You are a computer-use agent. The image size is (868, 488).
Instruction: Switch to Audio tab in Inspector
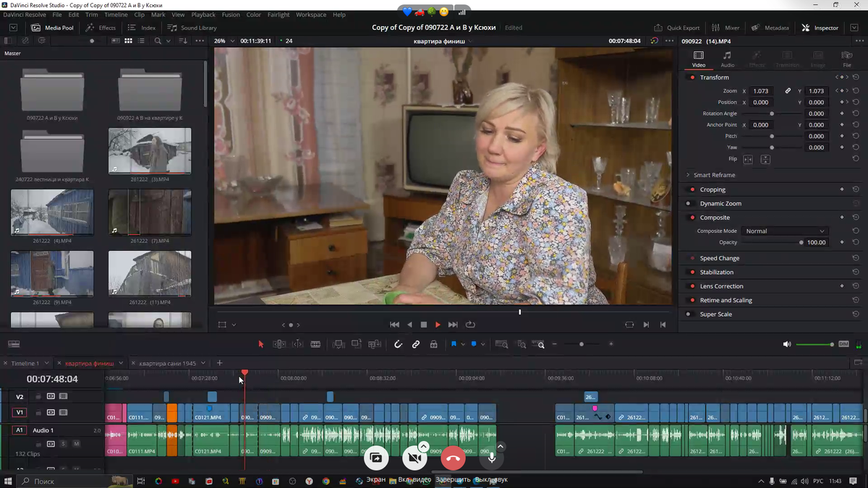point(727,59)
